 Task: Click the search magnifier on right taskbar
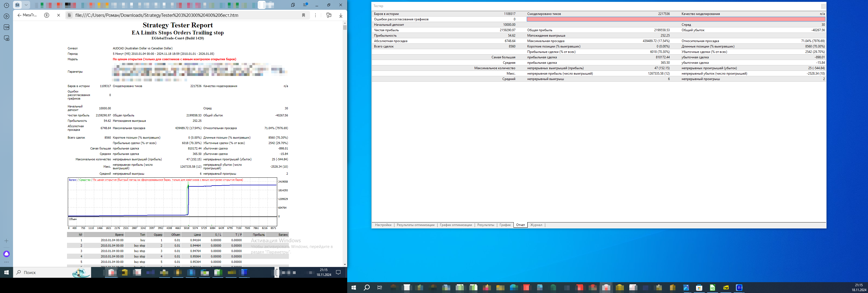point(367,288)
